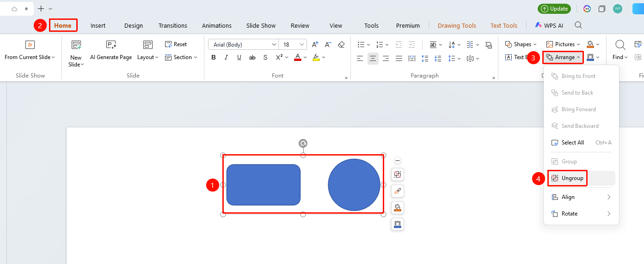Open the font name dropdown Arial (Body)
The image size is (644, 264).
[274, 44]
